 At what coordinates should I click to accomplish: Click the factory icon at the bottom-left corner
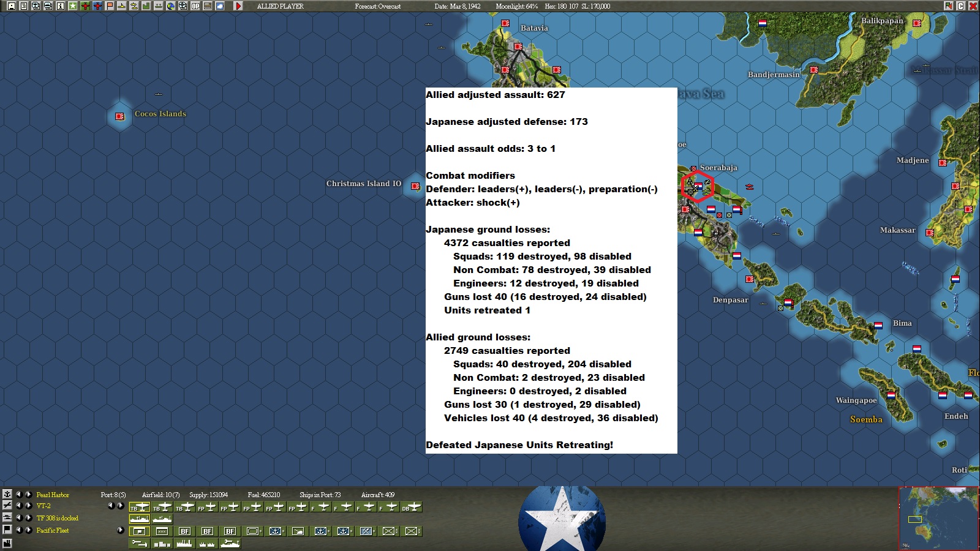tap(7, 543)
